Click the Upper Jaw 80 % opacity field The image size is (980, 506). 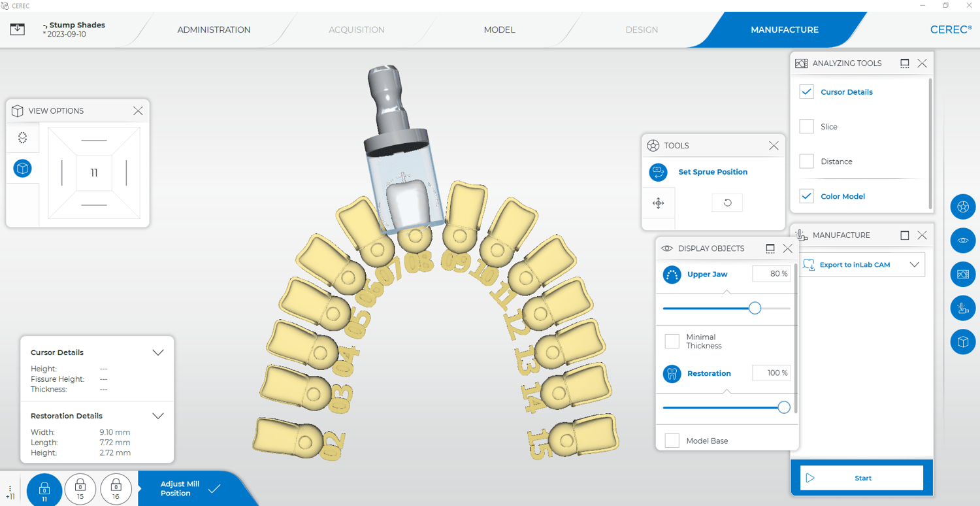pos(772,274)
